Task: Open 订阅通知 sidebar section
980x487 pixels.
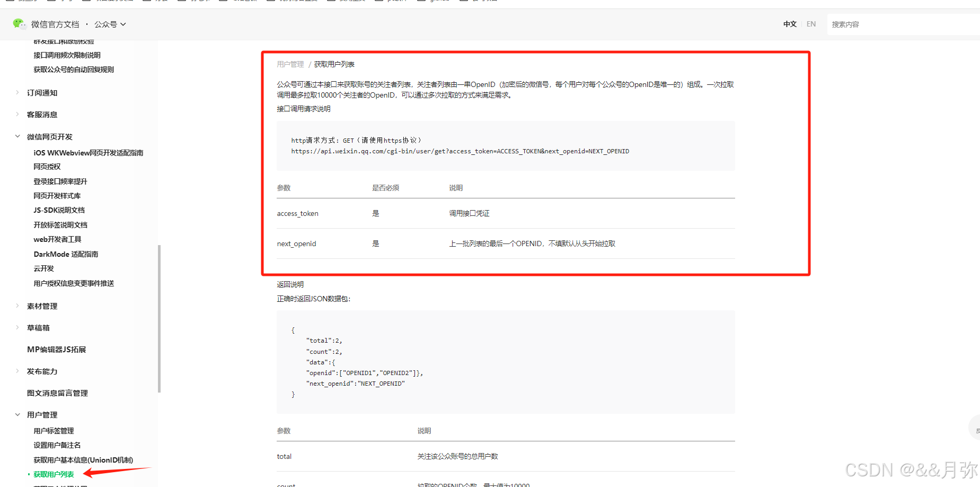Action: (42, 93)
